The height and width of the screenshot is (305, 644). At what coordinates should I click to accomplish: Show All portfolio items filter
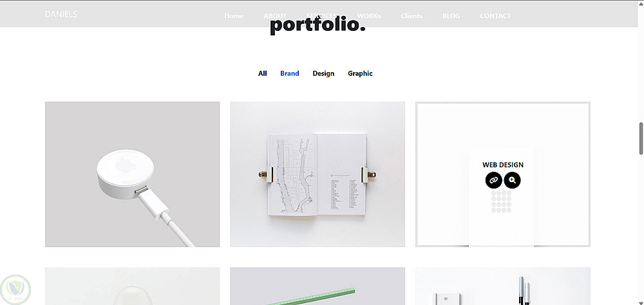click(x=263, y=73)
